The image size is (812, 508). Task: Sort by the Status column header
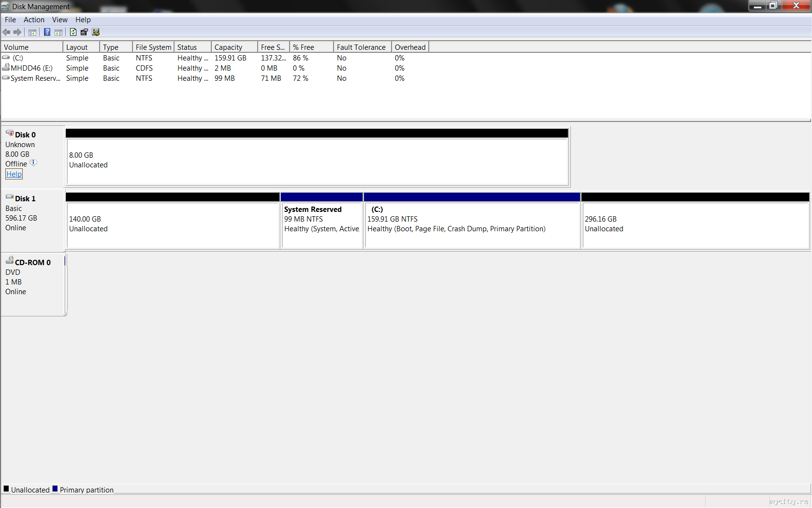pos(193,47)
